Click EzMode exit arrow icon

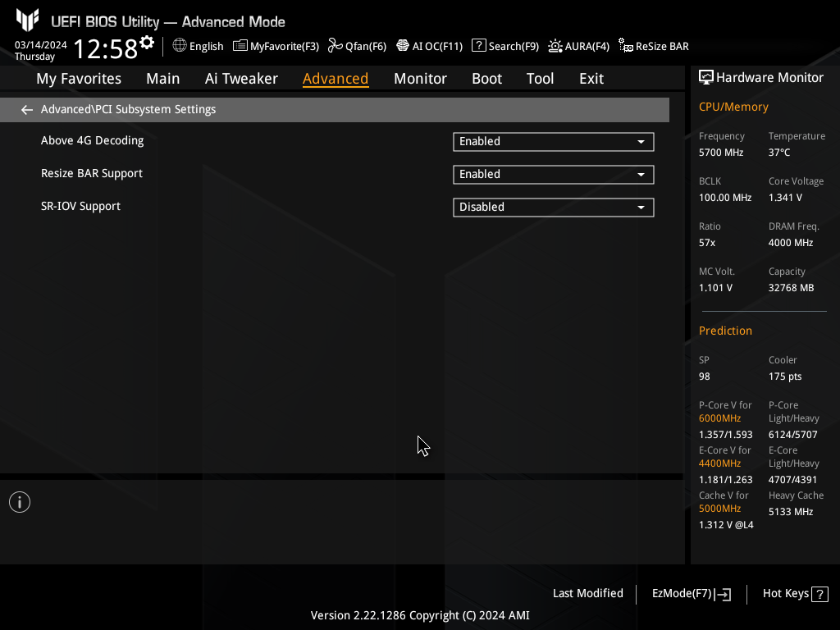pos(723,594)
